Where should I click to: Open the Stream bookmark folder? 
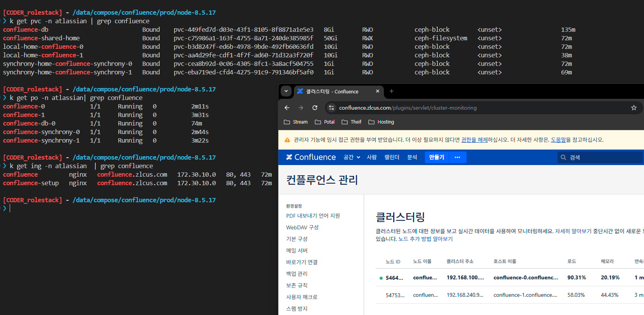tap(296, 122)
